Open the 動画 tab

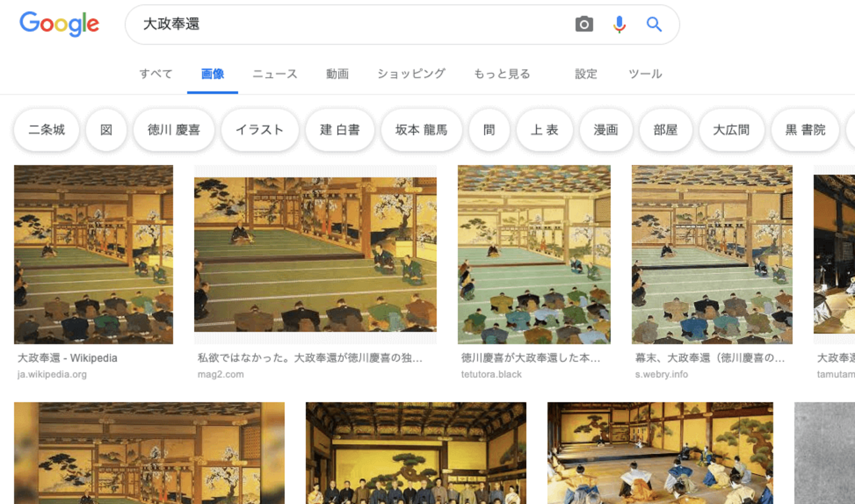point(337,74)
